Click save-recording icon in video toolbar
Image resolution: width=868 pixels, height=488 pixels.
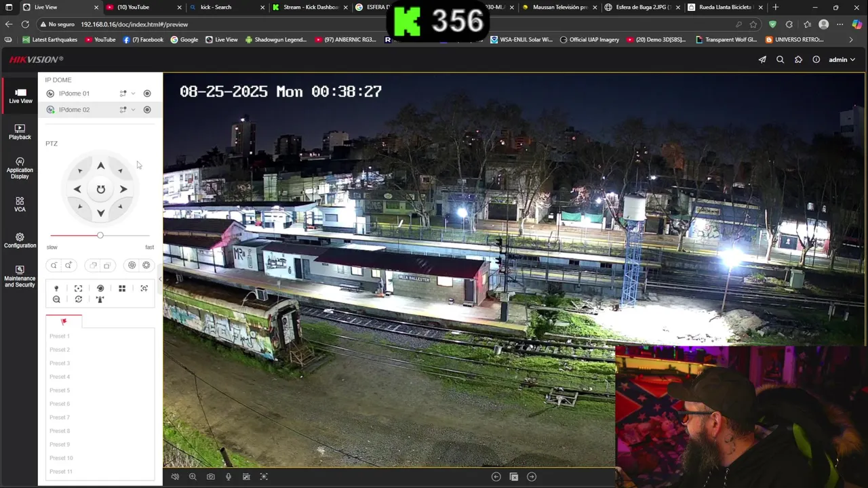(246, 476)
